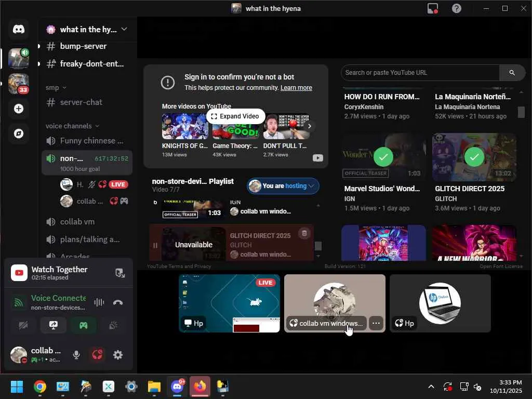This screenshot has width=532, height=399.
Task: Collapse the smp category
Action: tap(56, 88)
